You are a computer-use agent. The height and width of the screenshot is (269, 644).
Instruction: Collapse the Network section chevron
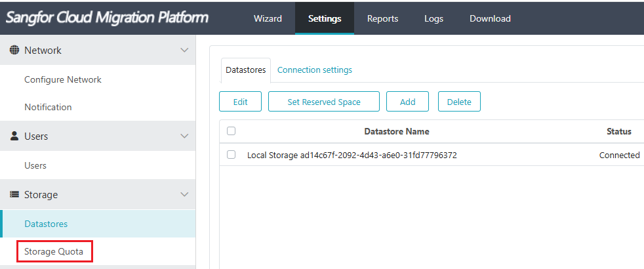[x=185, y=50]
